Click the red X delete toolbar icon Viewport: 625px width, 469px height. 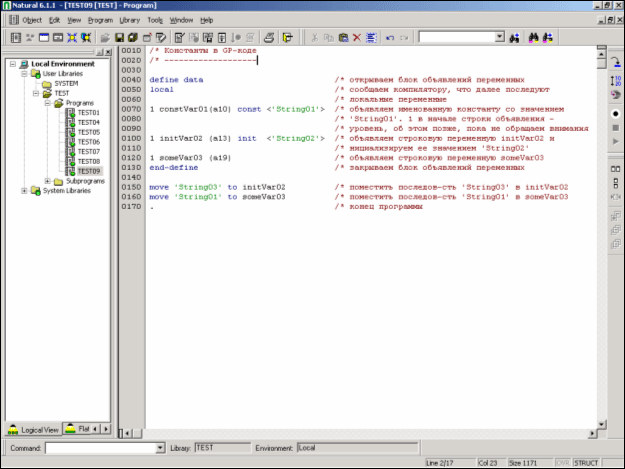point(358,37)
